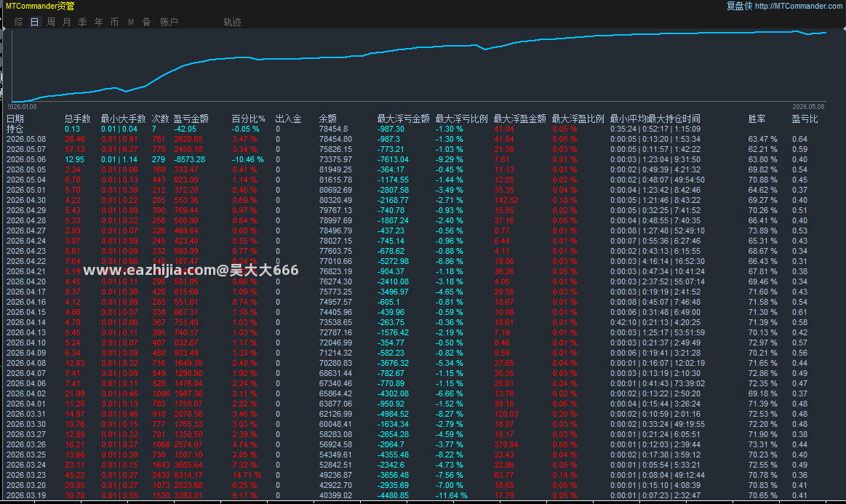Image resolution: width=846 pixels, height=504 pixels.
Task: Click the -11.64 % floating loss ratio
Action: (x=452, y=495)
